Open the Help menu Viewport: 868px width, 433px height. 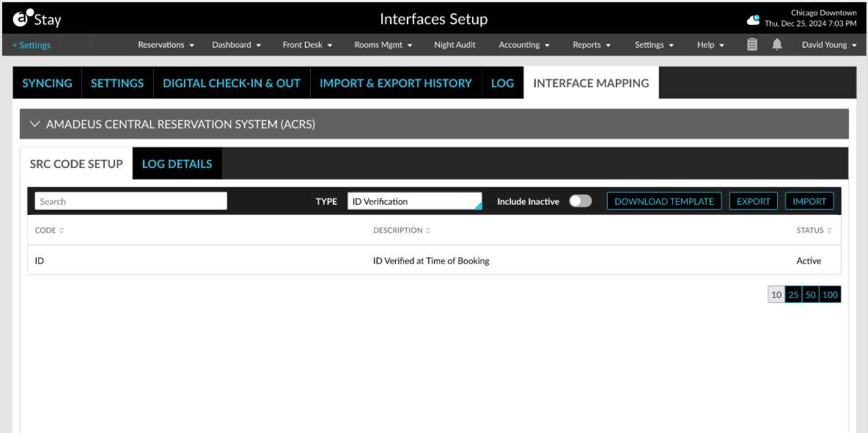pyautogui.click(x=711, y=45)
